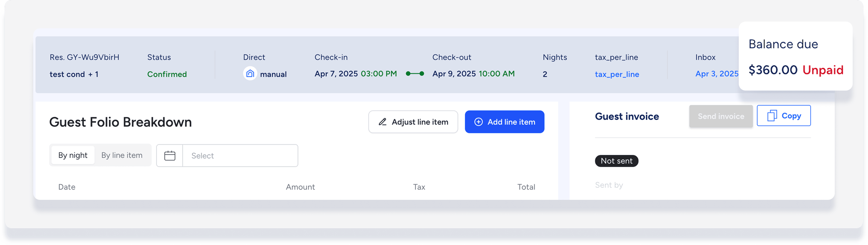Click the Date column header
868x245 pixels.
(x=67, y=187)
